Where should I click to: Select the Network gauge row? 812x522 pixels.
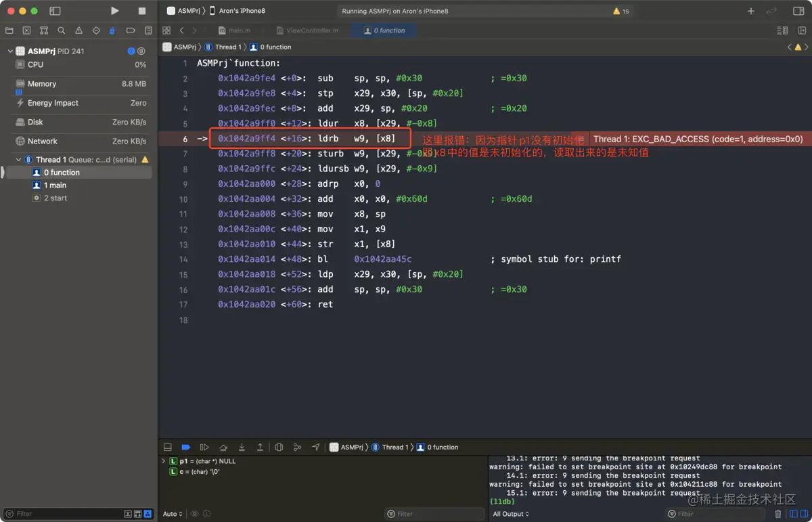[x=79, y=141]
